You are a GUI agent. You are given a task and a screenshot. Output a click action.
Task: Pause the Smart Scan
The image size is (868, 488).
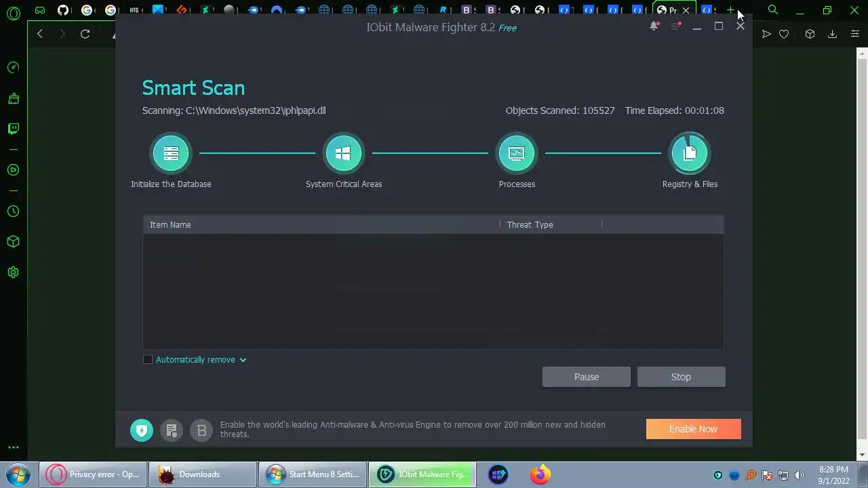(587, 377)
